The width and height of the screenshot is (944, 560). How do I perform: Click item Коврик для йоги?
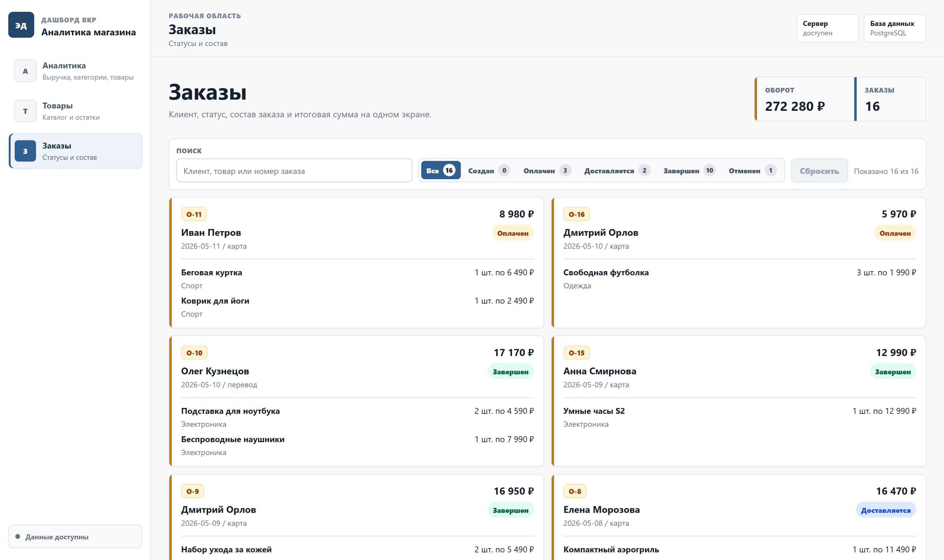click(x=215, y=301)
